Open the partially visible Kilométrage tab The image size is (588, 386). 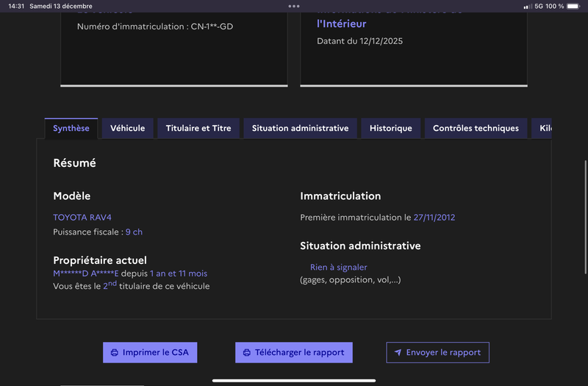[542, 128]
